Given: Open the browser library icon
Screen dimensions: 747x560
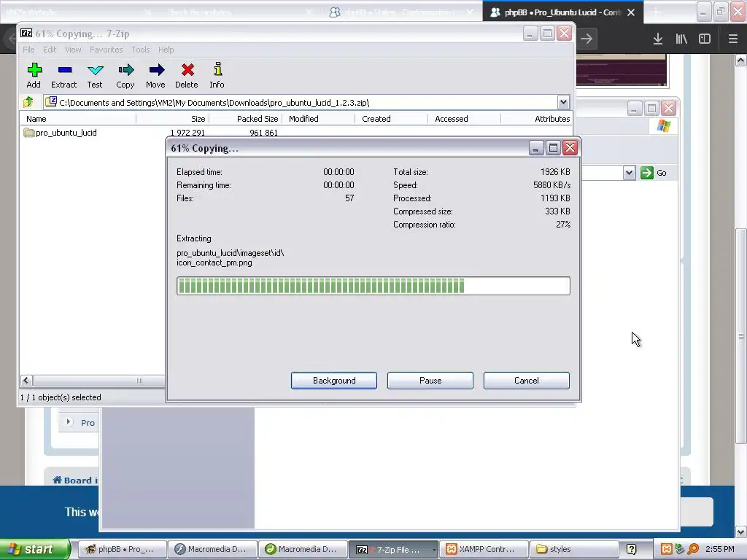Looking at the screenshot, I should 681,39.
